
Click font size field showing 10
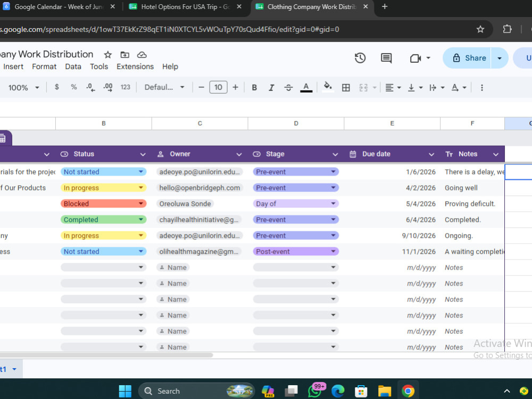click(x=218, y=87)
